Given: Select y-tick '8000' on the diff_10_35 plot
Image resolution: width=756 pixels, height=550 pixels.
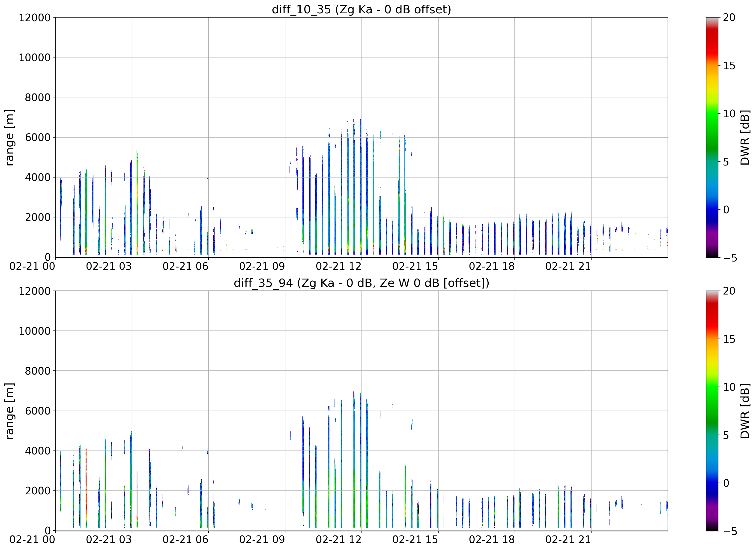Looking at the screenshot, I should pos(38,98).
